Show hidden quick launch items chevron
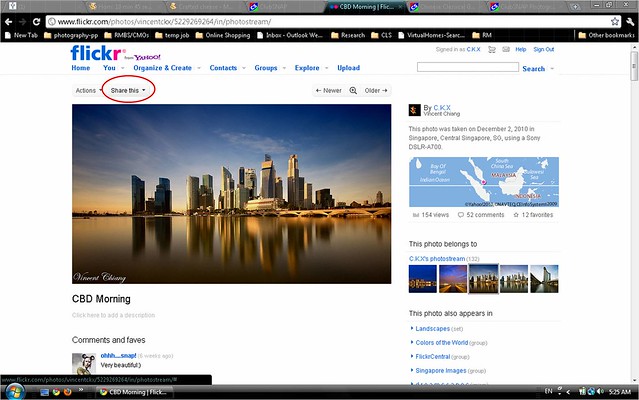The width and height of the screenshot is (639, 400). (81, 390)
